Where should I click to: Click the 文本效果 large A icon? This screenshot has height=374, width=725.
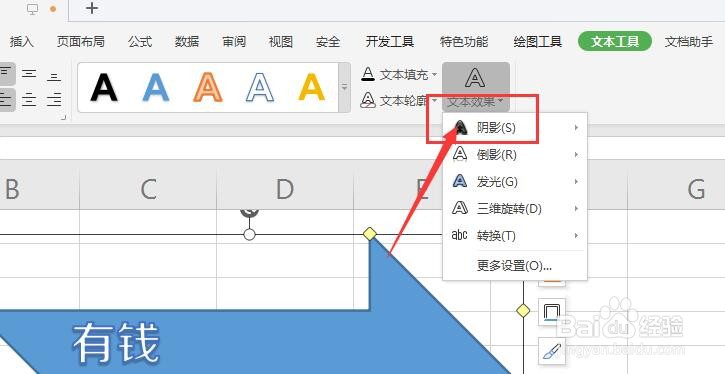pos(475,78)
